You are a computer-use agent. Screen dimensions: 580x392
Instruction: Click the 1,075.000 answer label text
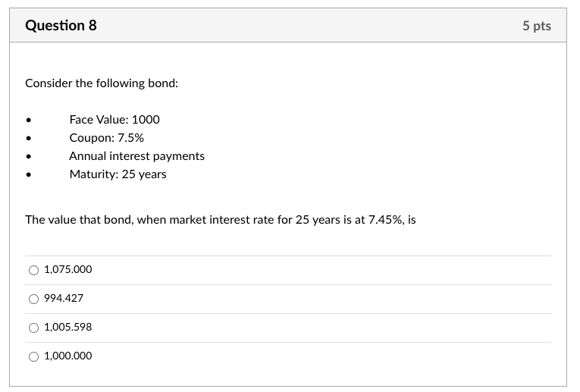pyautogui.click(x=68, y=269)
